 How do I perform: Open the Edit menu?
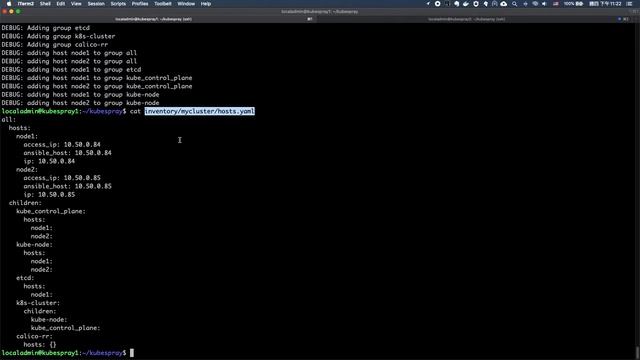tap(61, 4)
